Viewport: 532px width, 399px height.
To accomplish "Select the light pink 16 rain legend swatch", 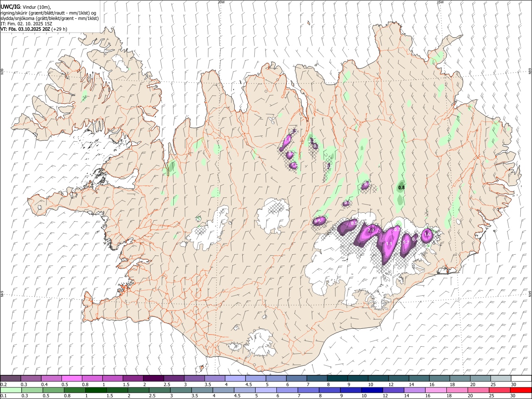I will point(436,390).
